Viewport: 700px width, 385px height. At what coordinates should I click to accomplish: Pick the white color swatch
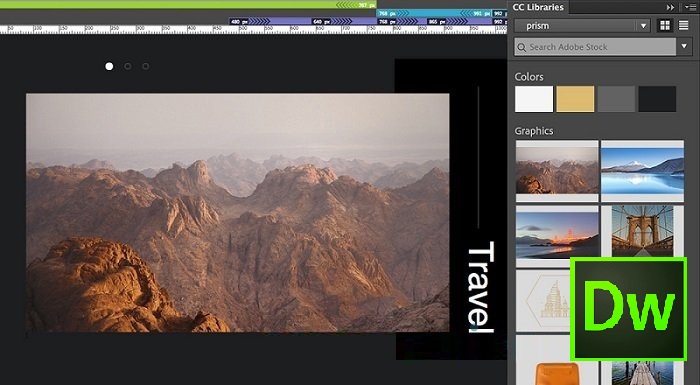tap(533, 99)
